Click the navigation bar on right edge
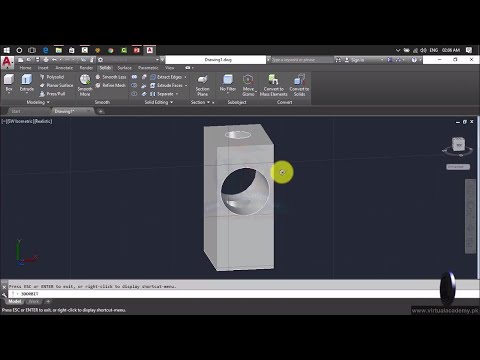This screenshot has height=360, width=480. (470, 216)
